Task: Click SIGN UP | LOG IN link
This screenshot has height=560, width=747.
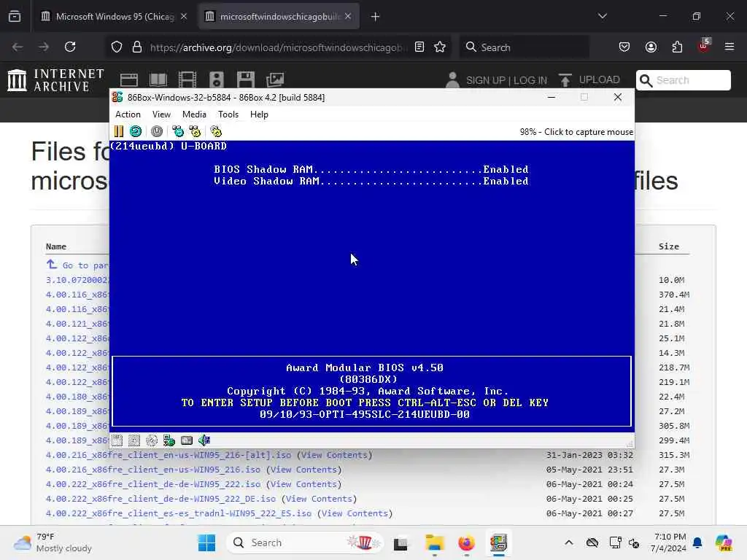Action: tap(506, 80)
